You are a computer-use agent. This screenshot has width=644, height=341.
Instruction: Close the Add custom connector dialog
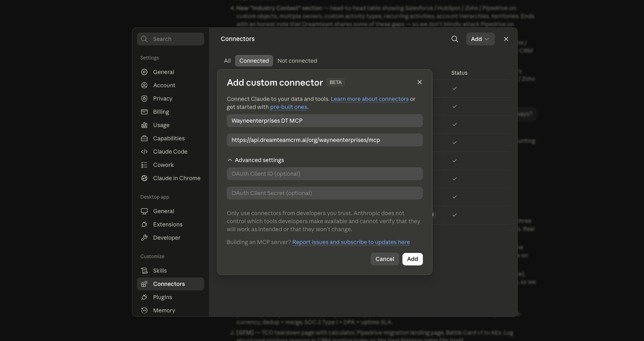[x=420, y=82]
